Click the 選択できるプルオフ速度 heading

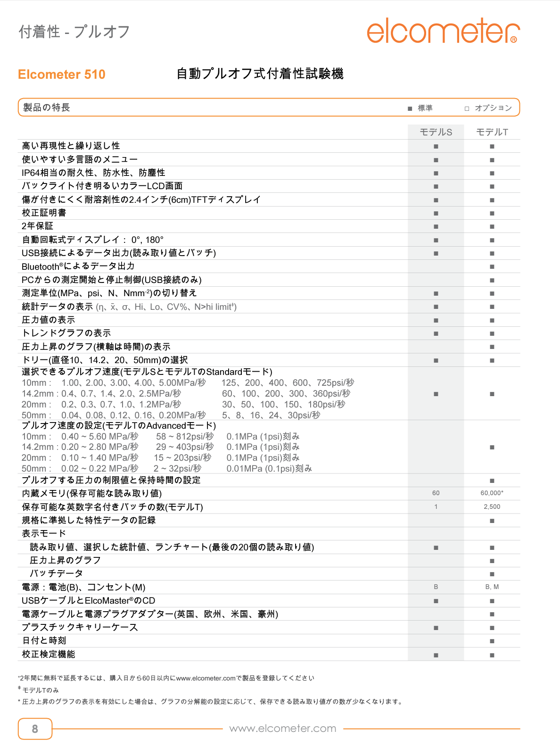(x=147, y=372)
